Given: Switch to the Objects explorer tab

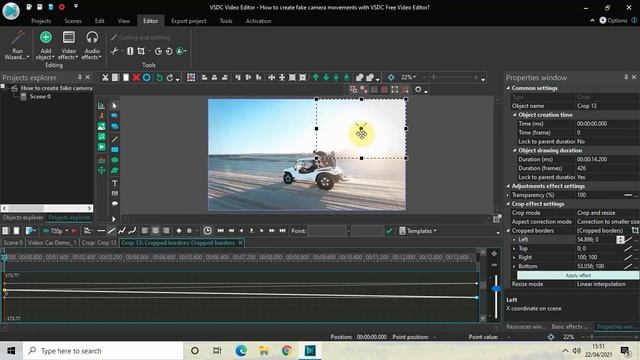Looking at the screenshot, I should tap(23, 218).
